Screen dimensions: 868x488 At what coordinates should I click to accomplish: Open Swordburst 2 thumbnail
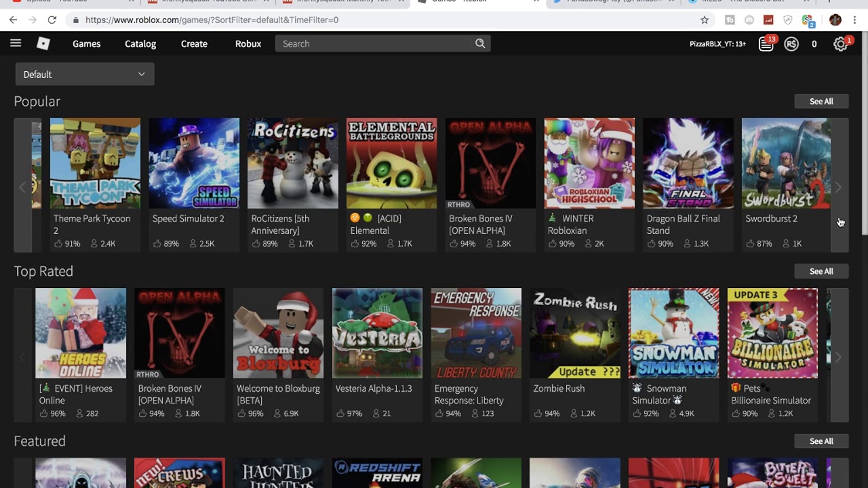point(787,163)
